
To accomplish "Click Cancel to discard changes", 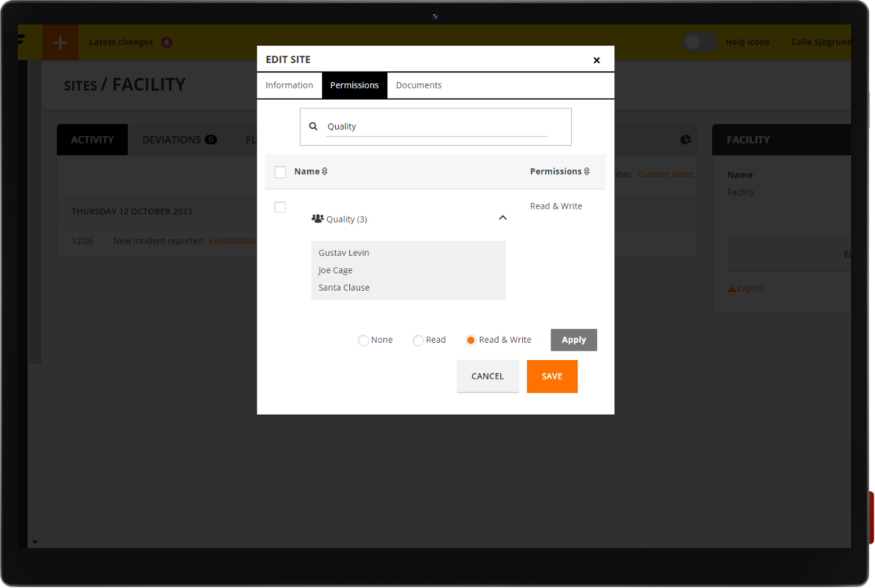I will click(487, 376).
